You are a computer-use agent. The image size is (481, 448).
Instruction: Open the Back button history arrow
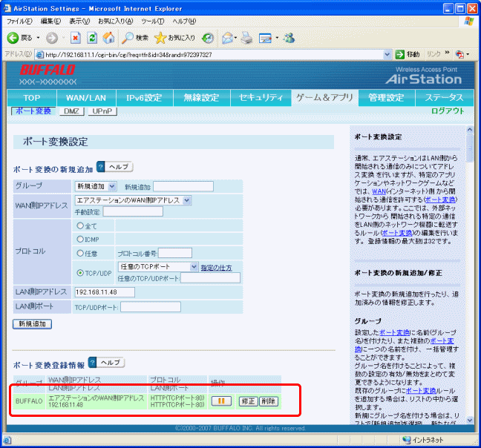pos(38,38)
